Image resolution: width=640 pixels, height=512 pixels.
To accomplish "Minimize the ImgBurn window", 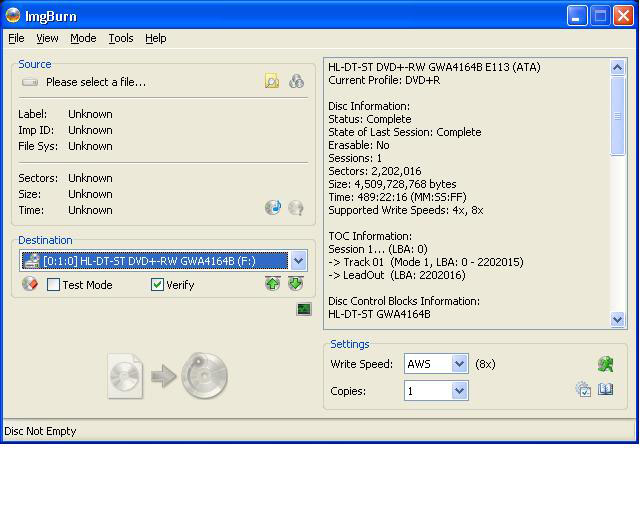I will pos(577,16).
